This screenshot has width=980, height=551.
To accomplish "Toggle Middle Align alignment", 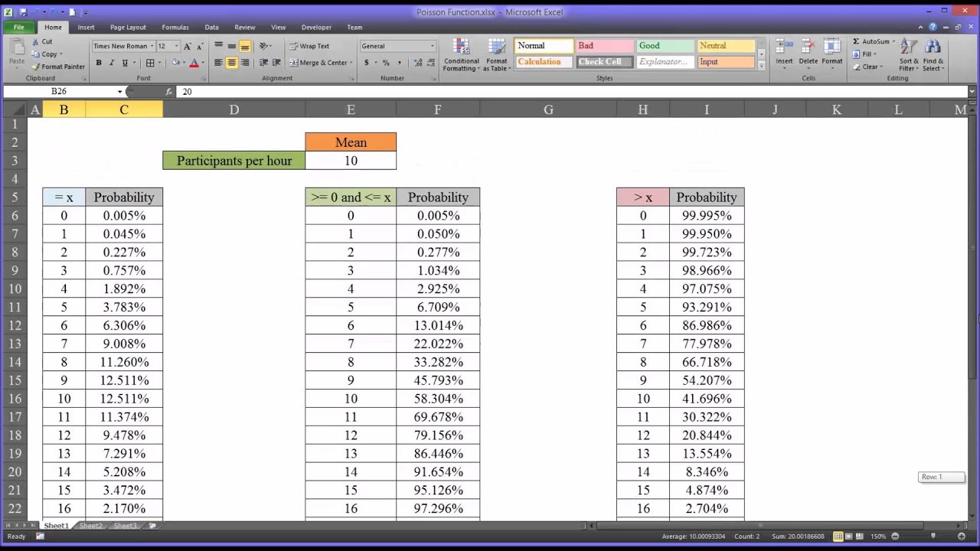I will click(x=231, y=46).
